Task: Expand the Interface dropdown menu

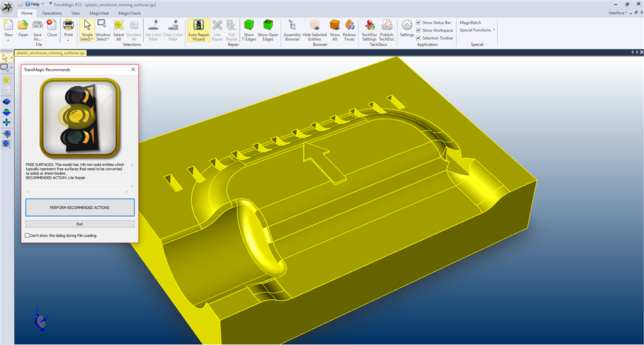Action: 618,13
